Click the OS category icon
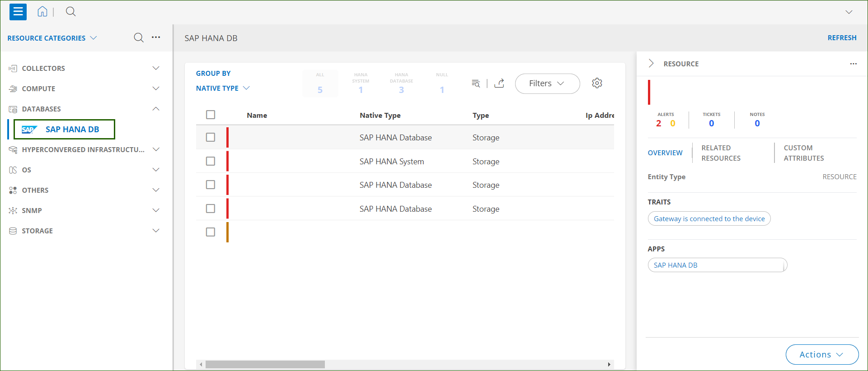This screenshot has height=371, width=868. 13,170
